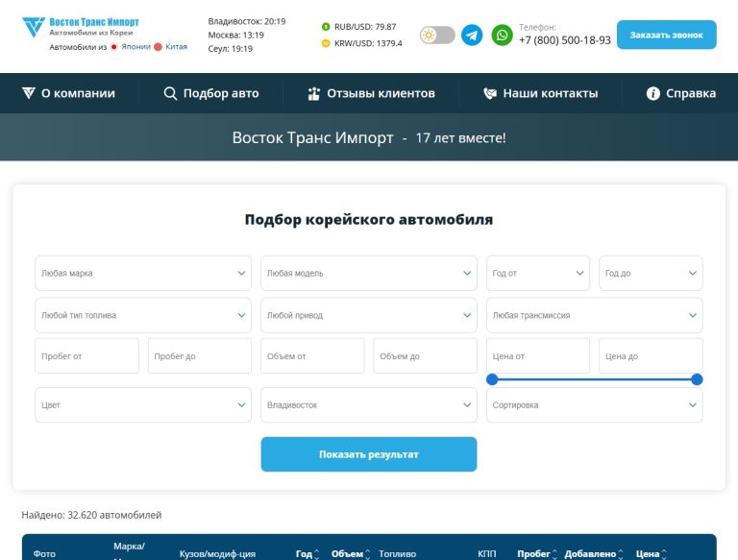
Task: Click the Пробег от input field
Action: (87, 355)
